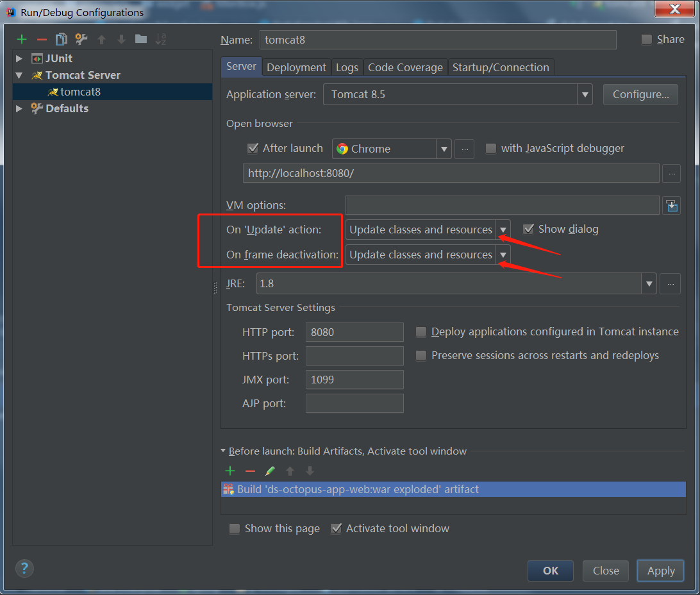Enable Deploy applications configured in Tomcat instance

pyautogui.click(x=421, y=331)
